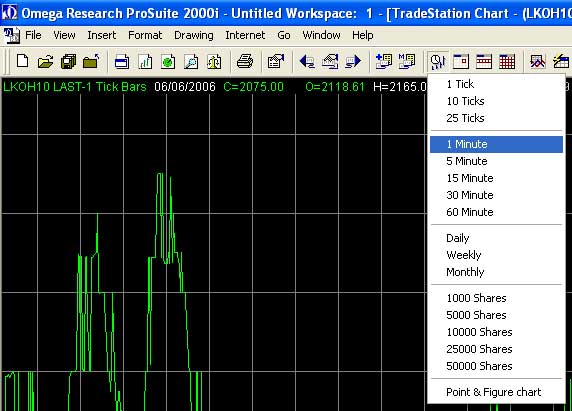Screen dimensions: 572x411
Task: Open the Help menu
Action: coord(363,35)
